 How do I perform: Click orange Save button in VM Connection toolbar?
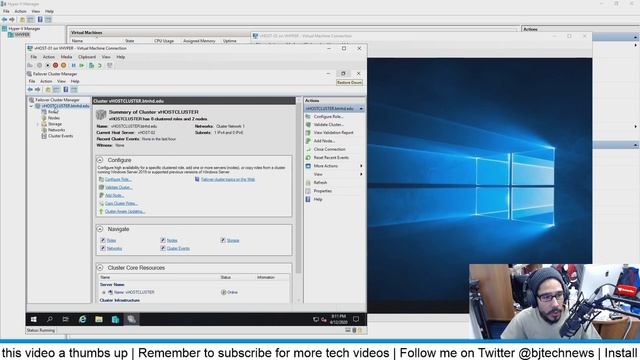(63, 65)
